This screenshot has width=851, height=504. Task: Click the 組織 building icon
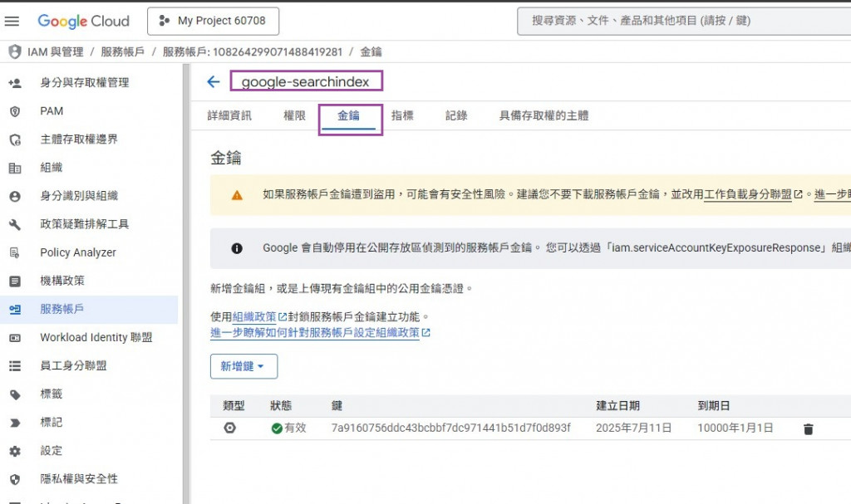coord(15,169)
